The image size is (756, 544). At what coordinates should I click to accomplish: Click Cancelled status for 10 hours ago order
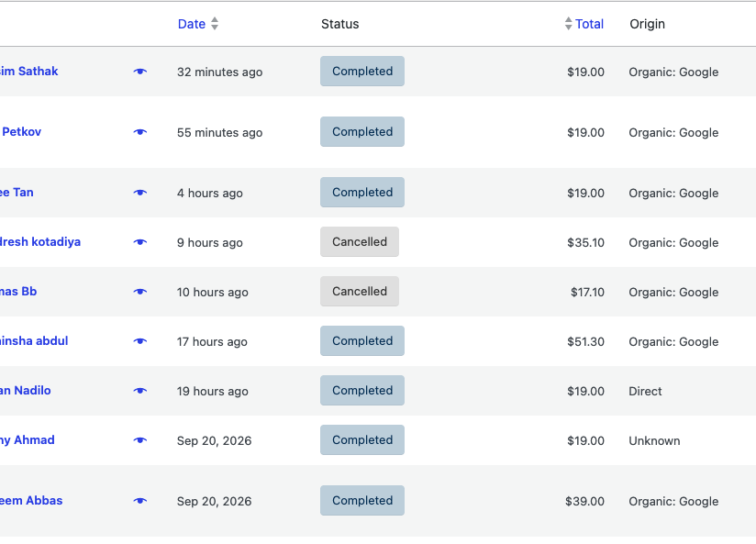pos(360,292)
